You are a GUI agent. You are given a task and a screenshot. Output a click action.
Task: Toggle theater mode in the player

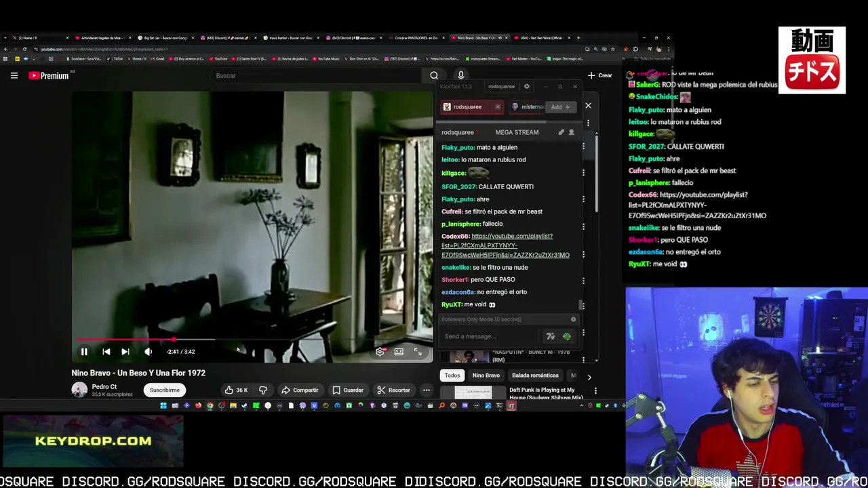coord(399,351)
